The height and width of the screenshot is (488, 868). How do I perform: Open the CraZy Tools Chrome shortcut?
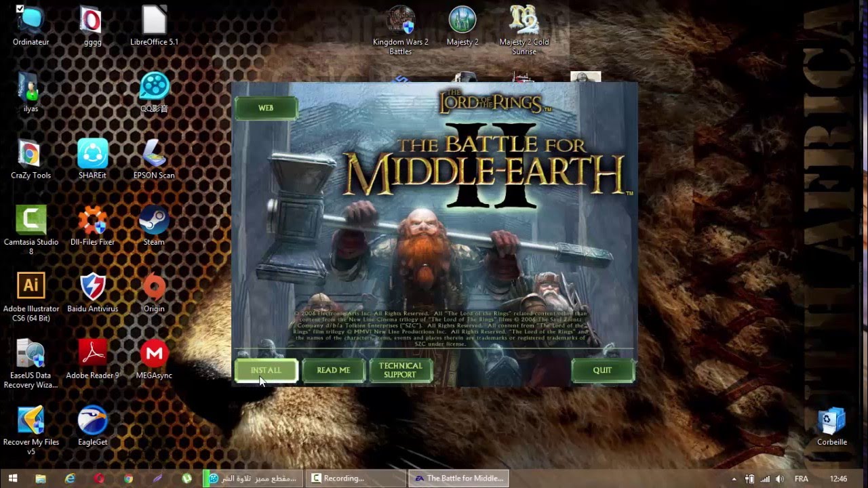click(31, 159)
